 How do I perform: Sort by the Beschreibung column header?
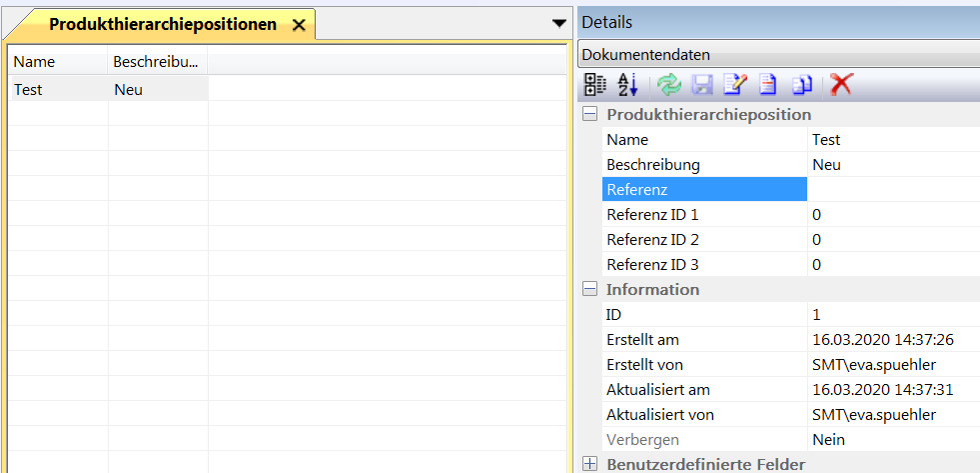click(157, 62)
